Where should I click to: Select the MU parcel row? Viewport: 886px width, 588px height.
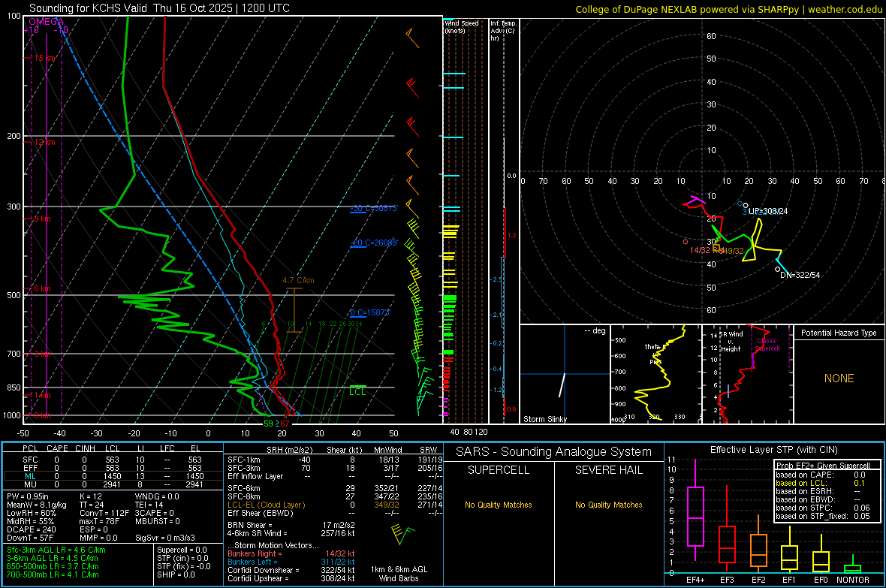pos(113,484)
